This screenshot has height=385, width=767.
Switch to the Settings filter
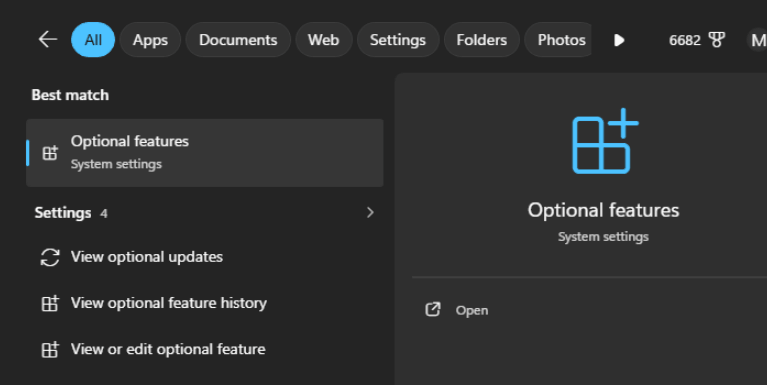398,40
